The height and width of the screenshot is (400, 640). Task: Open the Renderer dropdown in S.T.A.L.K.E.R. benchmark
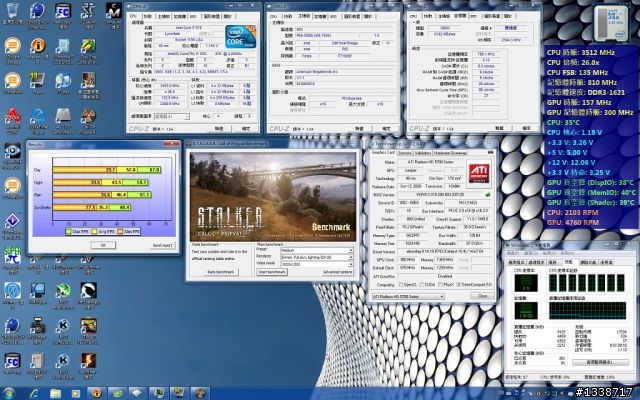click(x=317, y=257)
